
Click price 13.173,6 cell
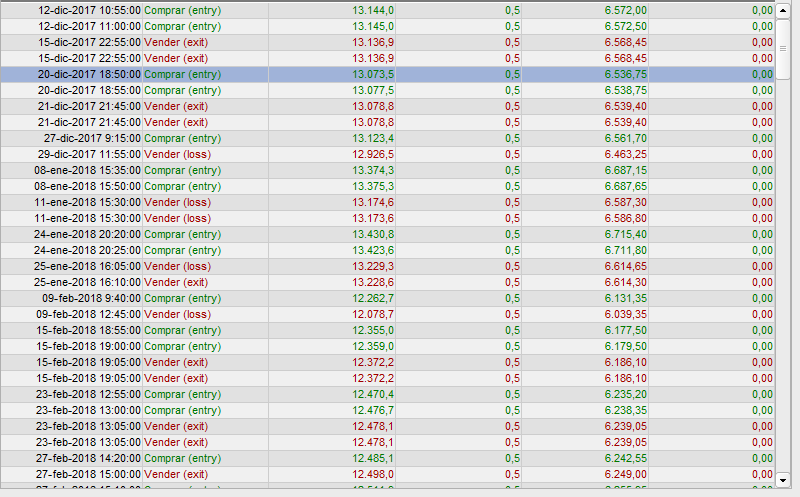point(373,218)
